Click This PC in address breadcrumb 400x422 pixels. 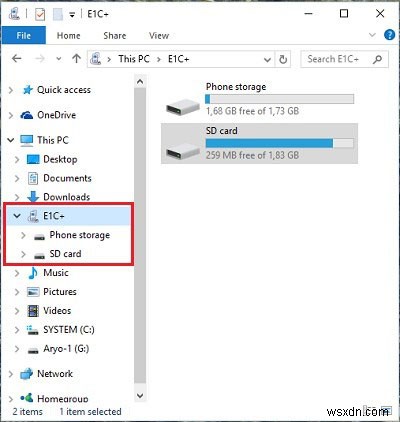[134, 59]
